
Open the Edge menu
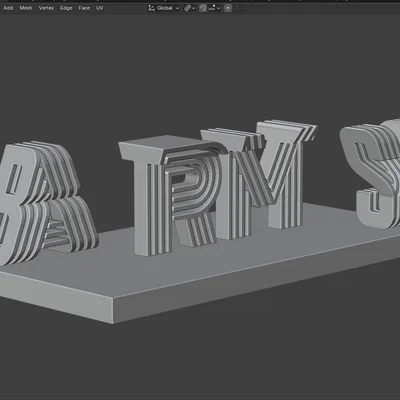pyautogui.click(x=66, y=8)
